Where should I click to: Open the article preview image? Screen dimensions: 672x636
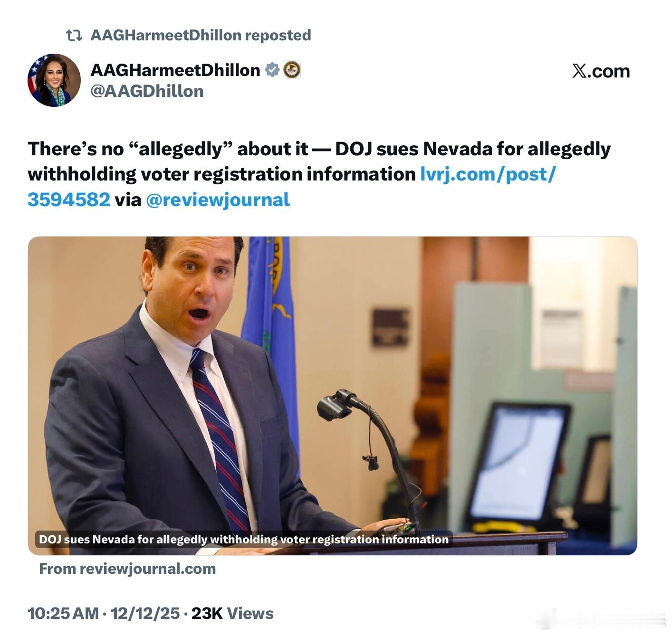(x=332, y=396)
